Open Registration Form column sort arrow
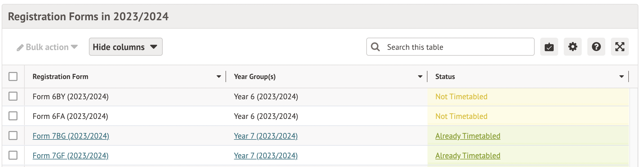 point(219,77)
